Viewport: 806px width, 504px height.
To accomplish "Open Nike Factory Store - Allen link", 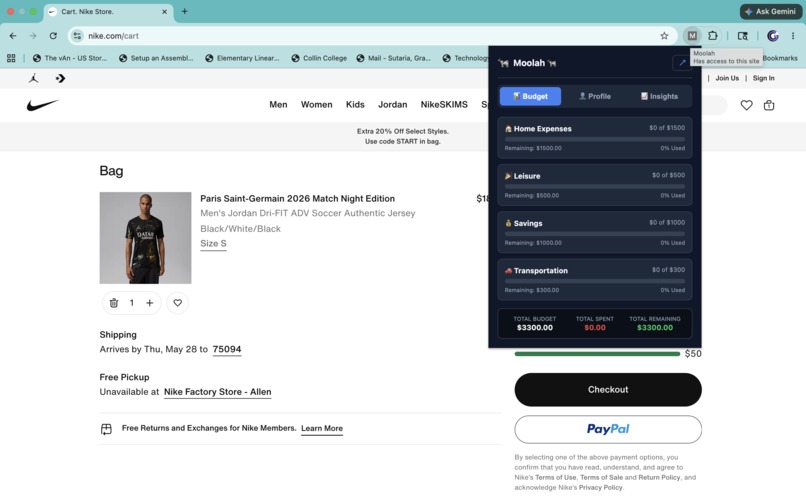I will click(217, 392).
